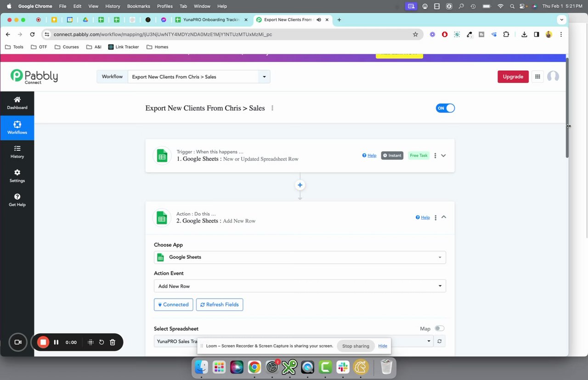The image size is (588, 380).
Task: Collapse the Add New Row action step
Action: pyautogui.click(x=444, y=217)
